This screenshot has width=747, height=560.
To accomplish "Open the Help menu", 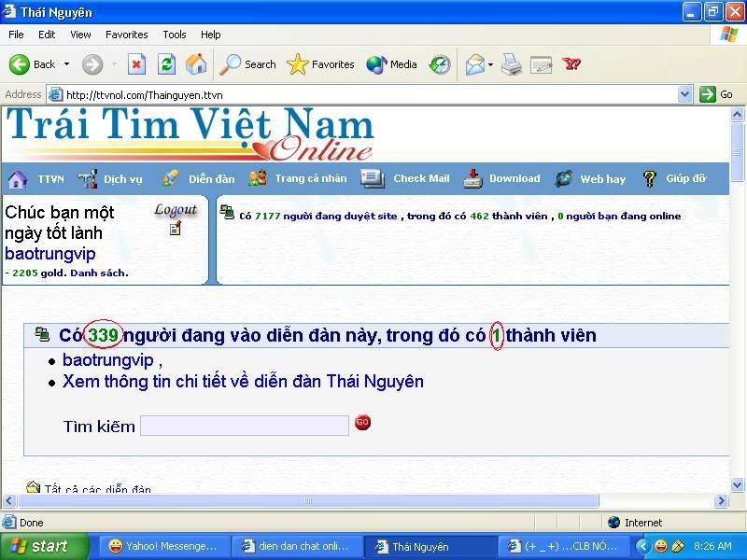I will click(211, 35).
